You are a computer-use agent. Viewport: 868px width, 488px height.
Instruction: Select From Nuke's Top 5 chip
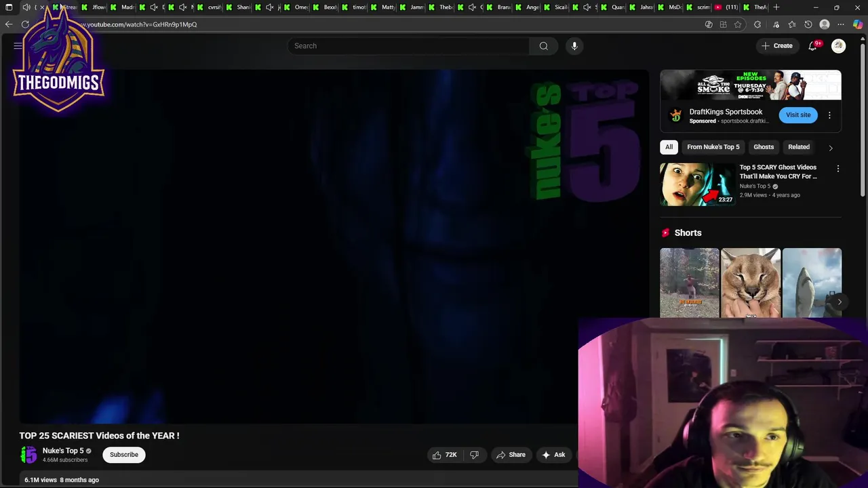pos(713,147)
